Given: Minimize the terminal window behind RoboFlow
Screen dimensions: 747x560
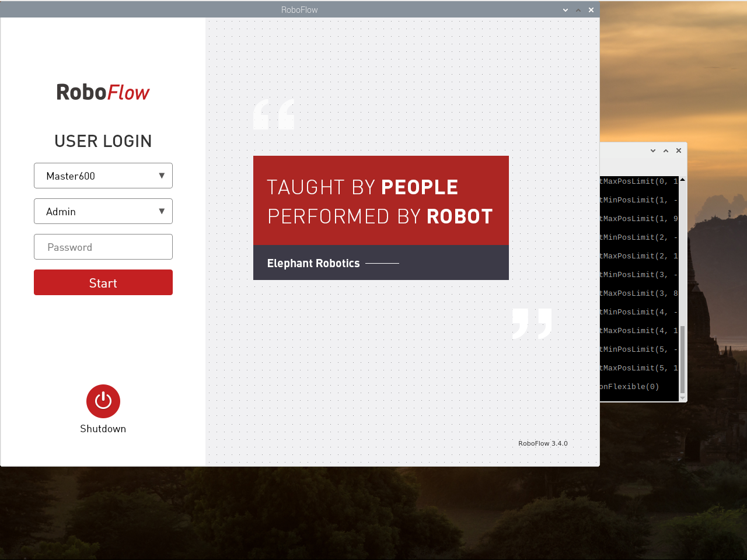Looking at the screenshot, I should click(x=653, y=150).
